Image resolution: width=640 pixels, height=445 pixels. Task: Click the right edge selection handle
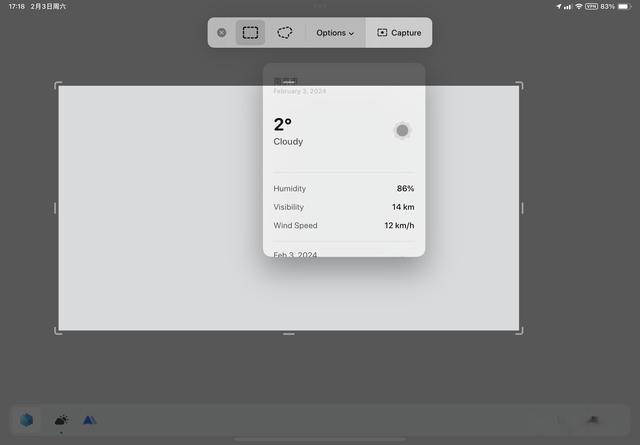coord(522,208)
